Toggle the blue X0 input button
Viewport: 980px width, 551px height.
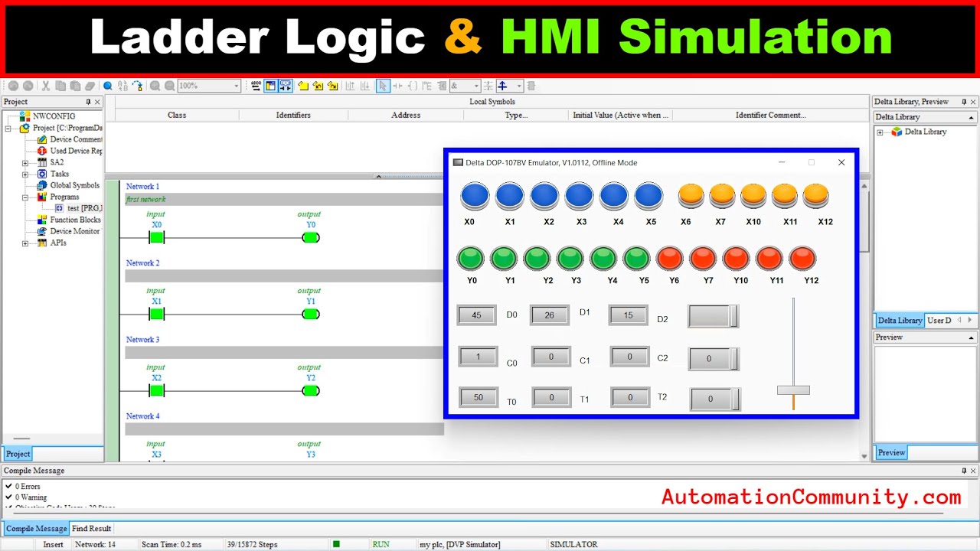click(x=475, y=196)
